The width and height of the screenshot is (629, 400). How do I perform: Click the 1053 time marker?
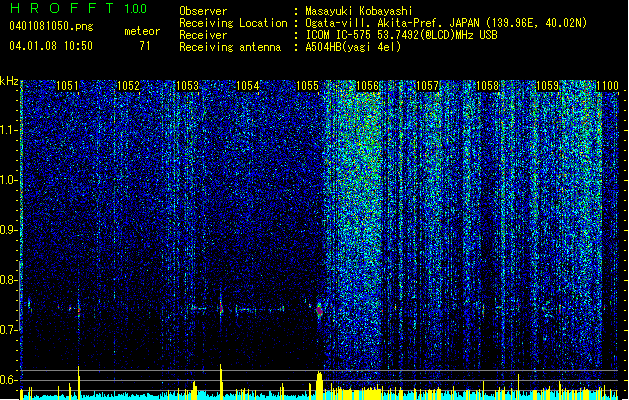(x=187, y=86)
